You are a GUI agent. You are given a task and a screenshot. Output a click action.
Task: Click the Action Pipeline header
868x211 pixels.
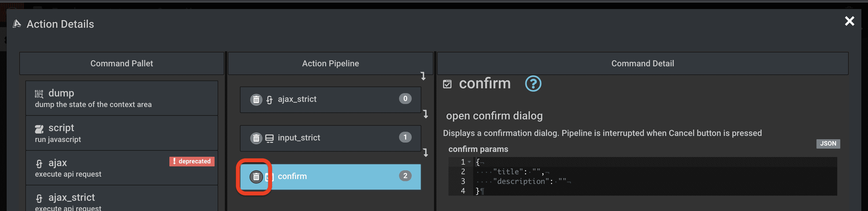click(x=330, y=63)
